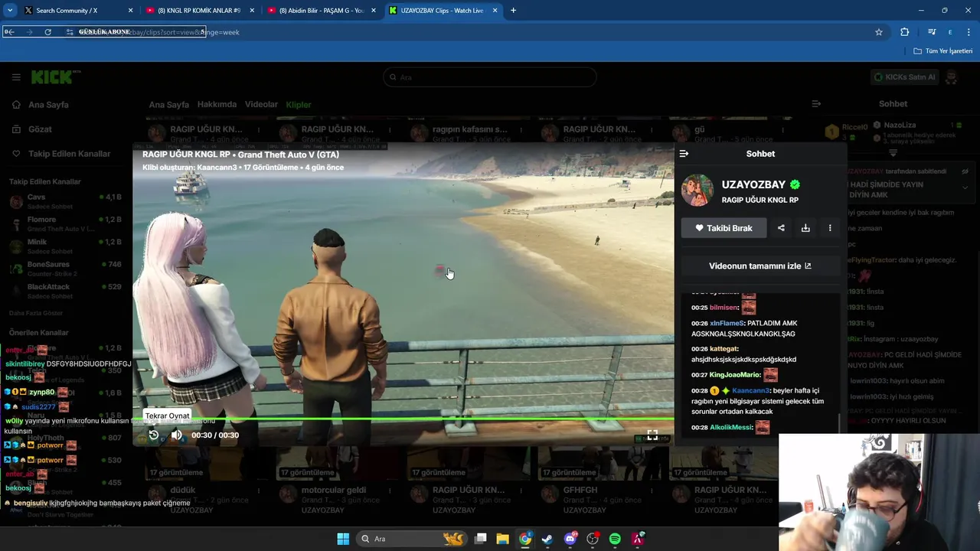Download the clip via download icon

point(805,228)
